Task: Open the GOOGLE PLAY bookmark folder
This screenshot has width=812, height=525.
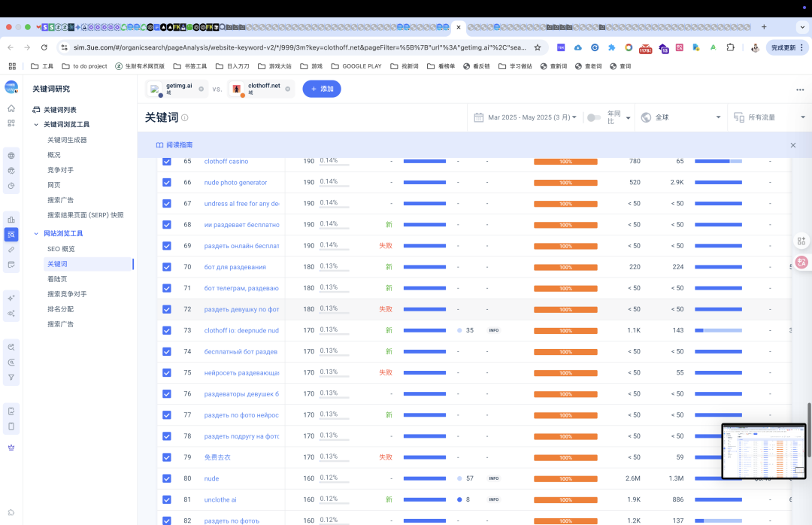Action: pyautogui.click(x=356, y=66)
